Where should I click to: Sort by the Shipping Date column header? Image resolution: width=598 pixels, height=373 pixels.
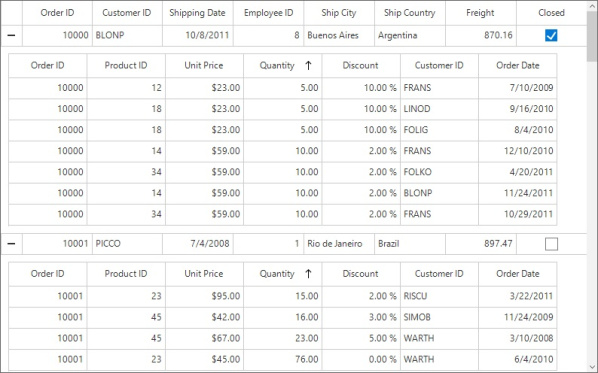pos(198,13)
